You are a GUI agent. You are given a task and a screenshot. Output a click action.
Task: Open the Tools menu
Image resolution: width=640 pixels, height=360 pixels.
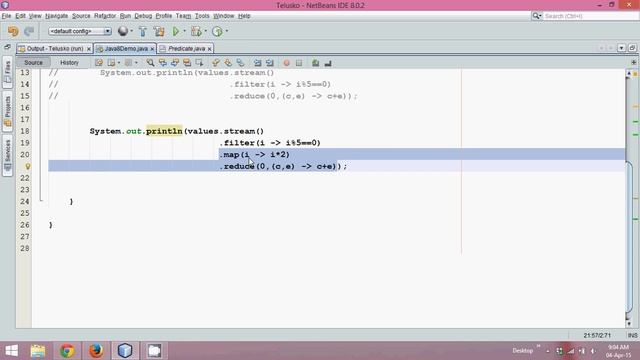202,16
